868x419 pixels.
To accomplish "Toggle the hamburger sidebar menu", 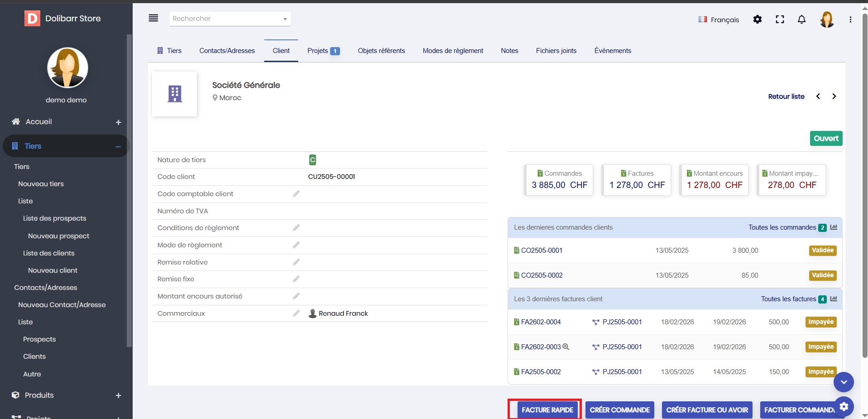I will (153, 18).
